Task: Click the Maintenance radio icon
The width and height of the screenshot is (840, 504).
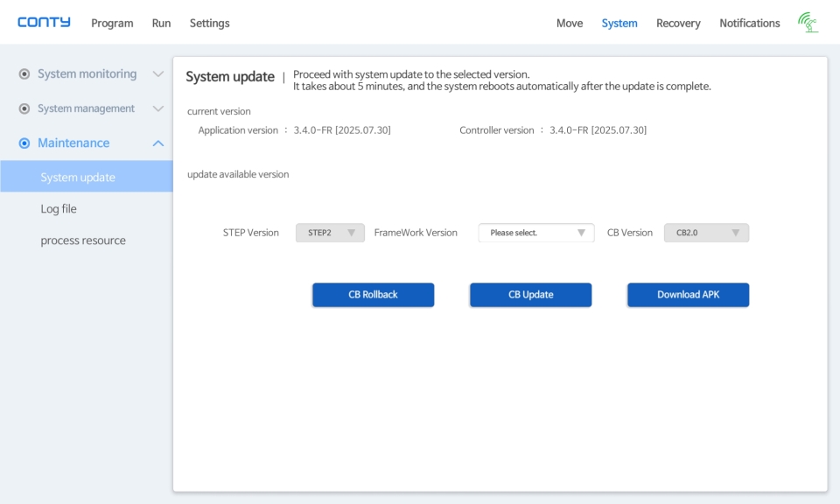Action: pos(24,143)
